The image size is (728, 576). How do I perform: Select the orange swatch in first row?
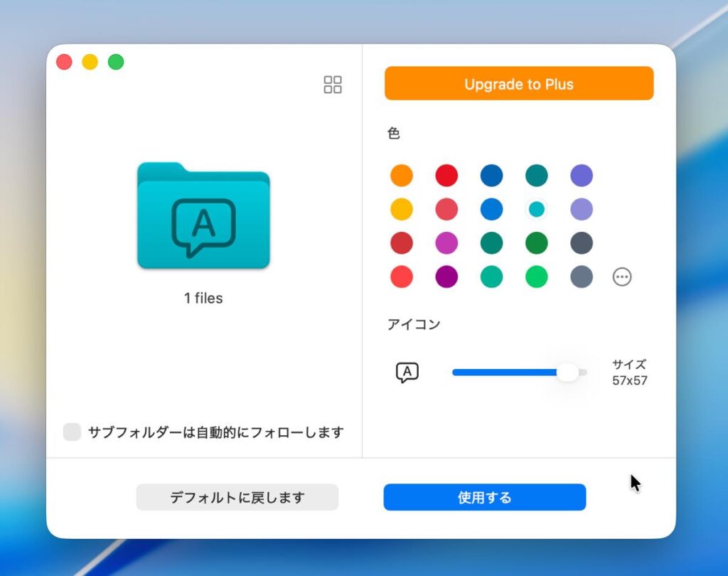[402, 176]
